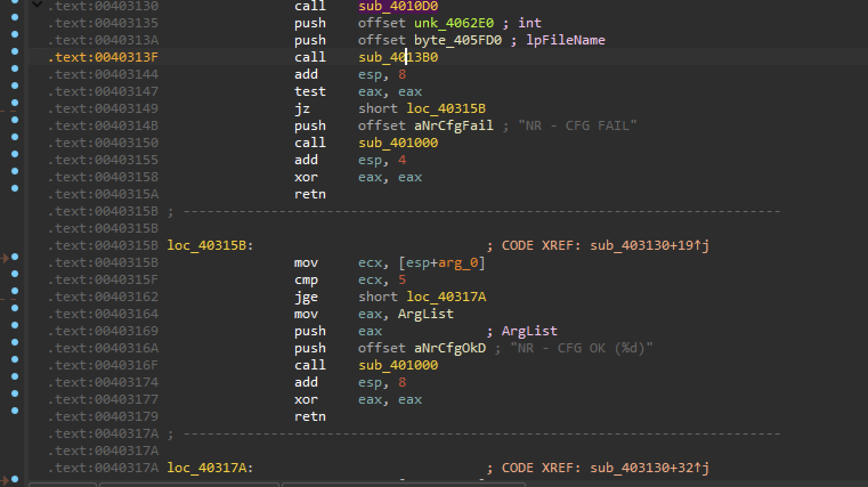Toggle breakpoint dot for the call sub_4013B0 line

15,51
